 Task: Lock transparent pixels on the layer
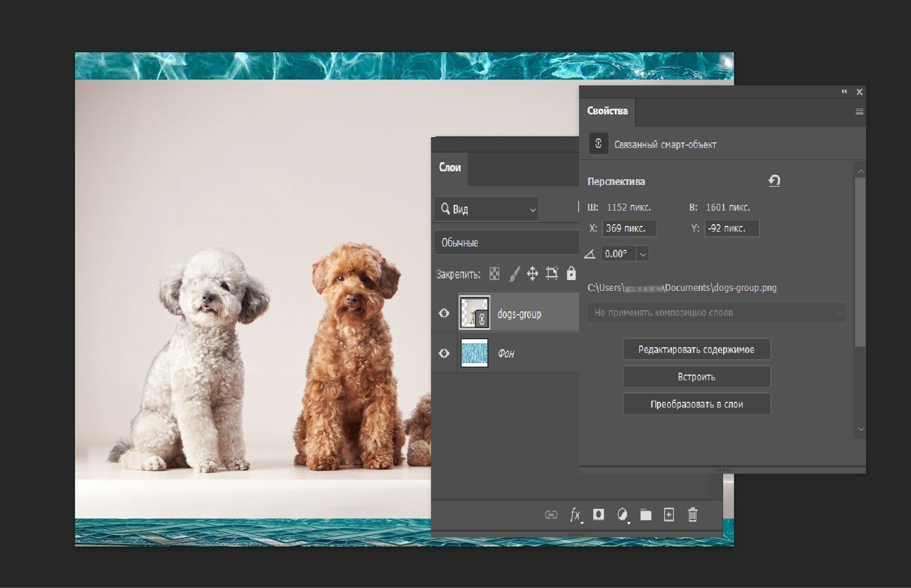click(495, 273)
